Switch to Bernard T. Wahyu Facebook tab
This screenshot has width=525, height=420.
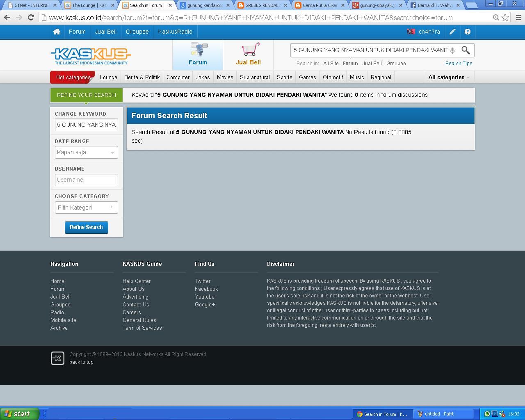tap(435, 5)
